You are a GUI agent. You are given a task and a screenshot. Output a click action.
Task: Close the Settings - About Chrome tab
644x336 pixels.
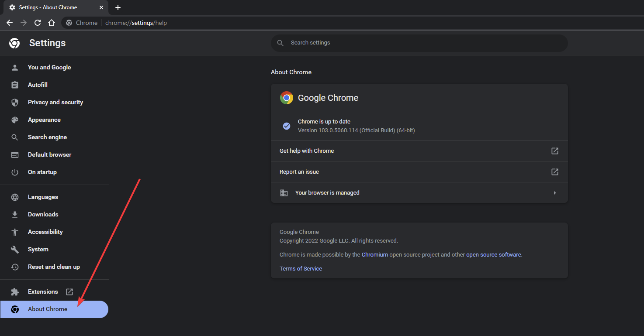point(101,7)
